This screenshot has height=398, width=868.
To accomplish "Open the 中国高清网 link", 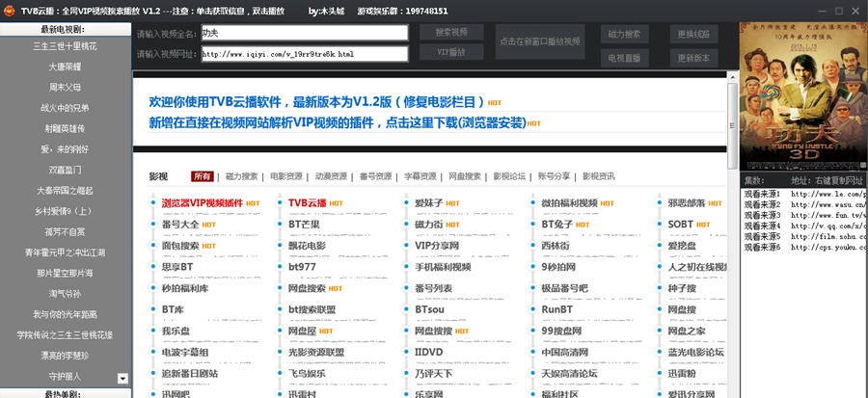I will pos(564,352).
